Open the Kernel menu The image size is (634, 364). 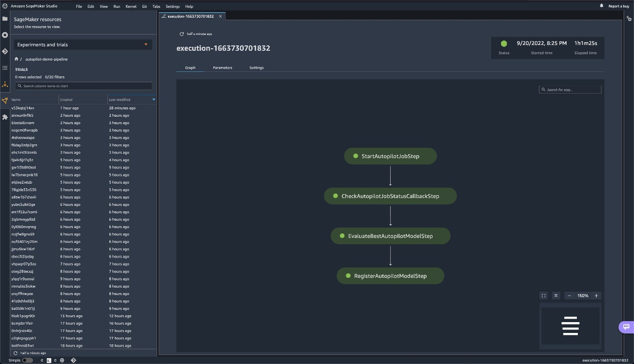131,6
